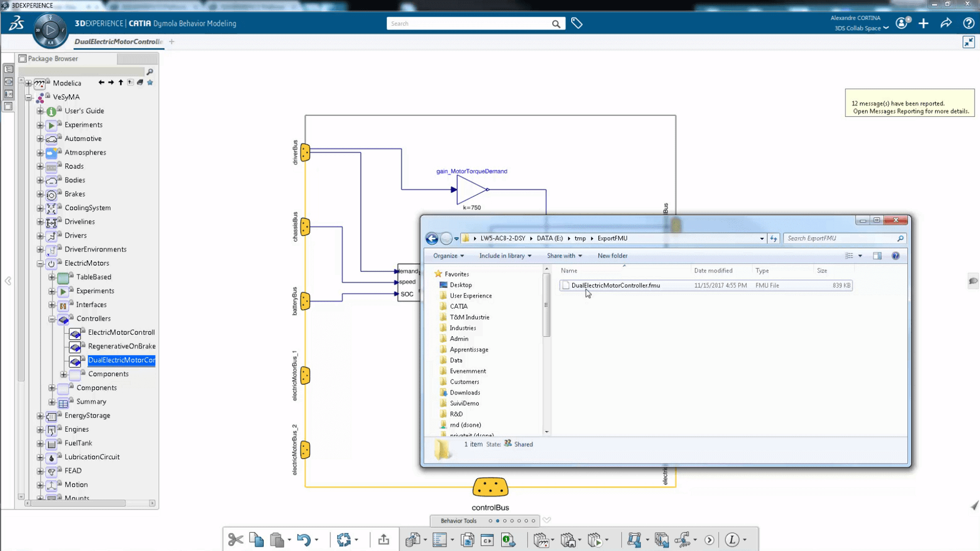Click the green info document export icon
Viewport: 980px width, 551px height.
pyautogui.click(x=508, y=540)
